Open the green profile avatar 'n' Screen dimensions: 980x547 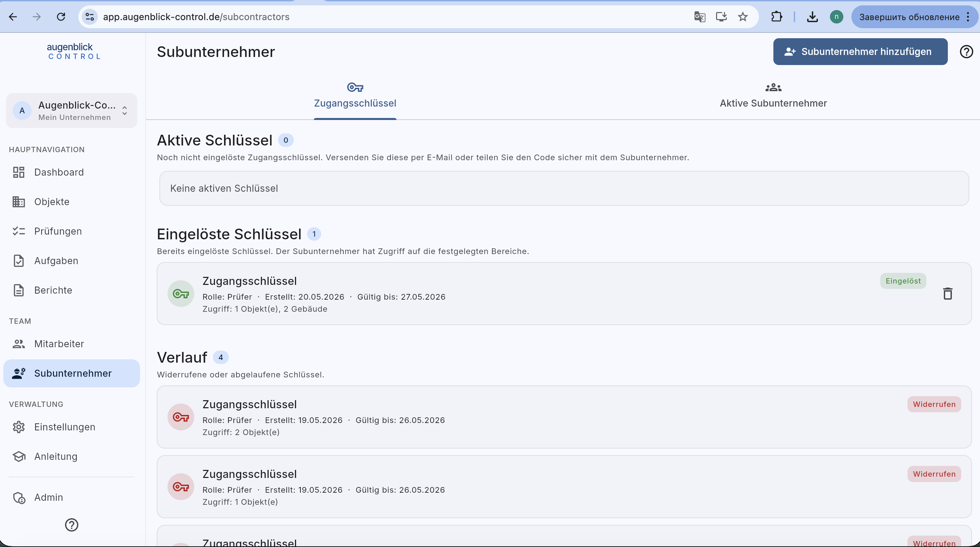836,17
